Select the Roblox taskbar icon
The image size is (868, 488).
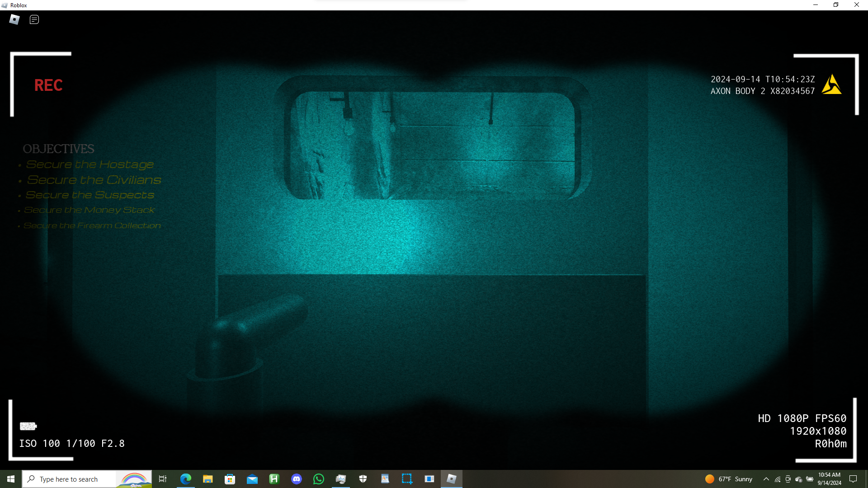click(x=451, y=479)
